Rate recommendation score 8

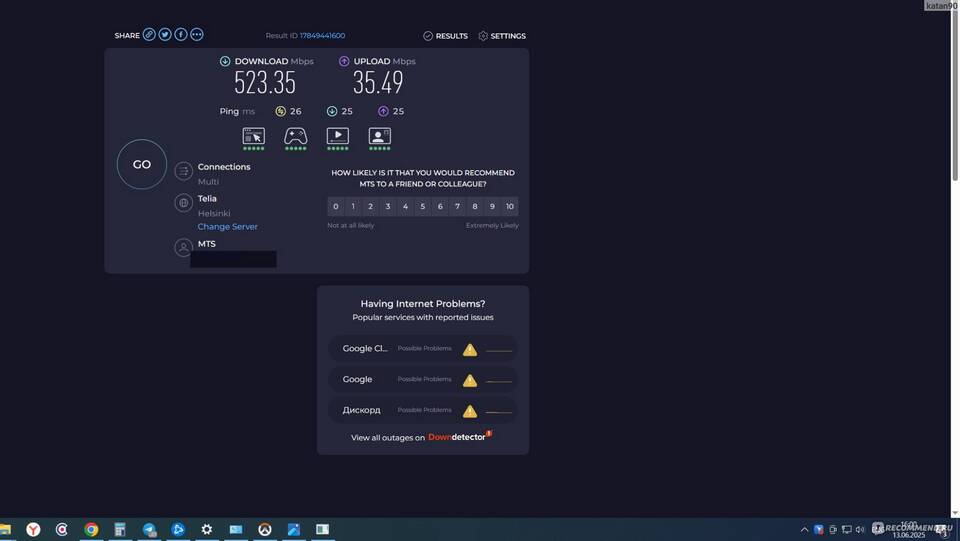(475, 206)
